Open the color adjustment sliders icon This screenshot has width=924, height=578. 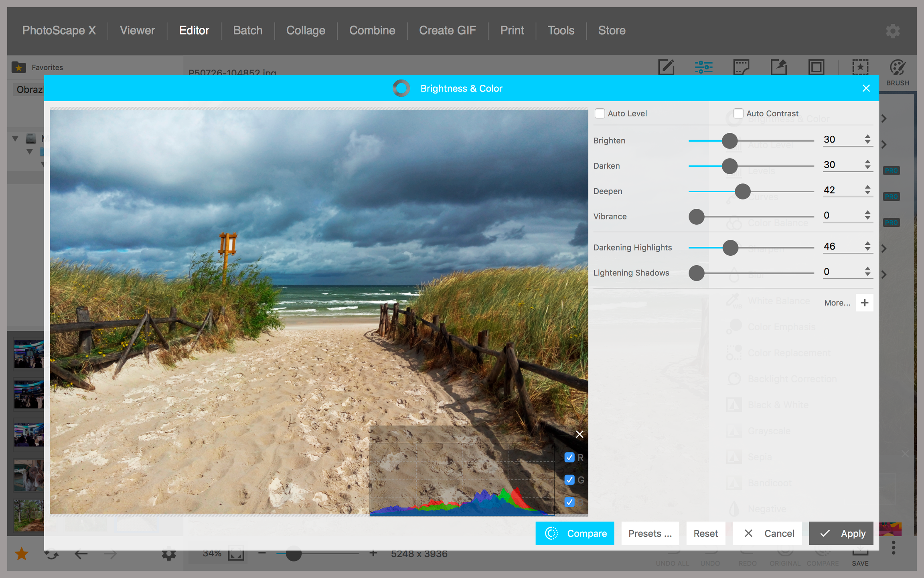703,67
